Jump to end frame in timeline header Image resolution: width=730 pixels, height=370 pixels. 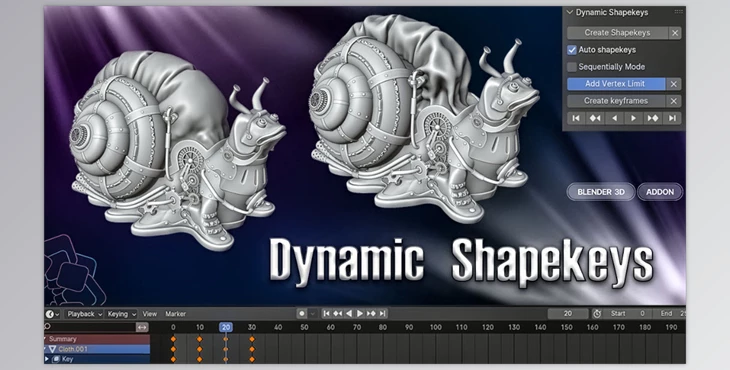[x=382, y=314]
